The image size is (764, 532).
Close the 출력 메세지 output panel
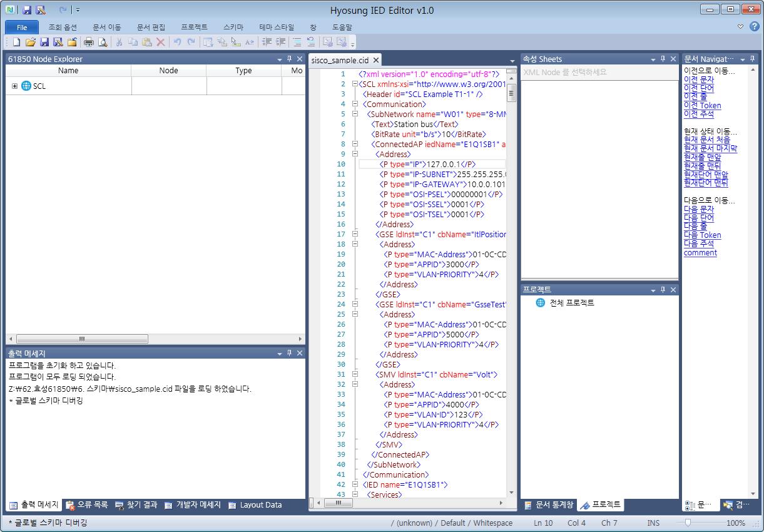pos(300,354)
